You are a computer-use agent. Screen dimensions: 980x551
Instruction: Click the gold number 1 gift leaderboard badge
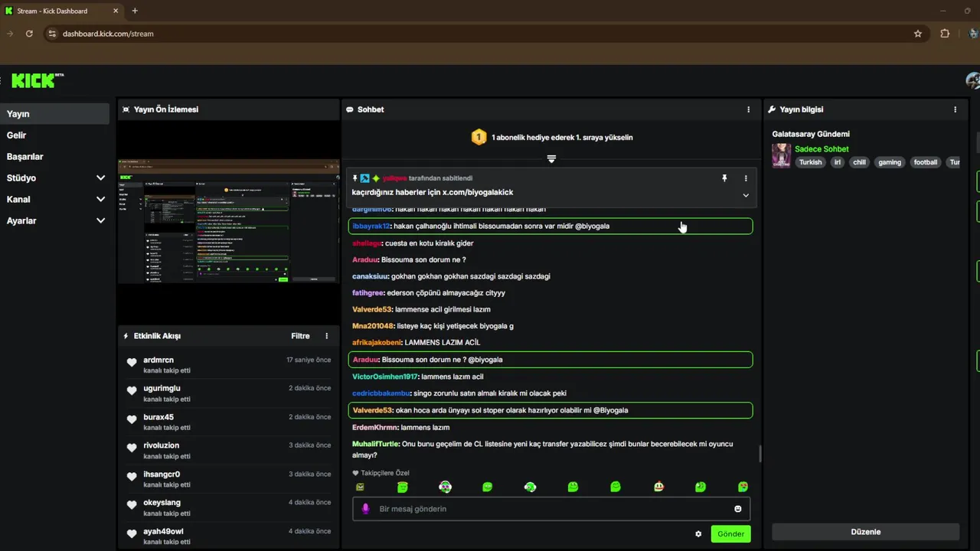(479, 138)
